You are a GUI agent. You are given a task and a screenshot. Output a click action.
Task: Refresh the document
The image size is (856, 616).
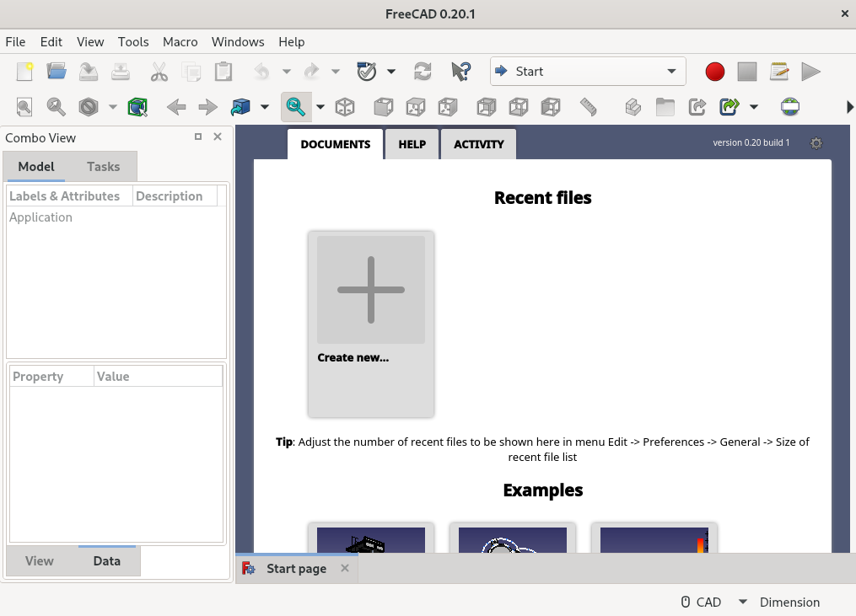423,71
